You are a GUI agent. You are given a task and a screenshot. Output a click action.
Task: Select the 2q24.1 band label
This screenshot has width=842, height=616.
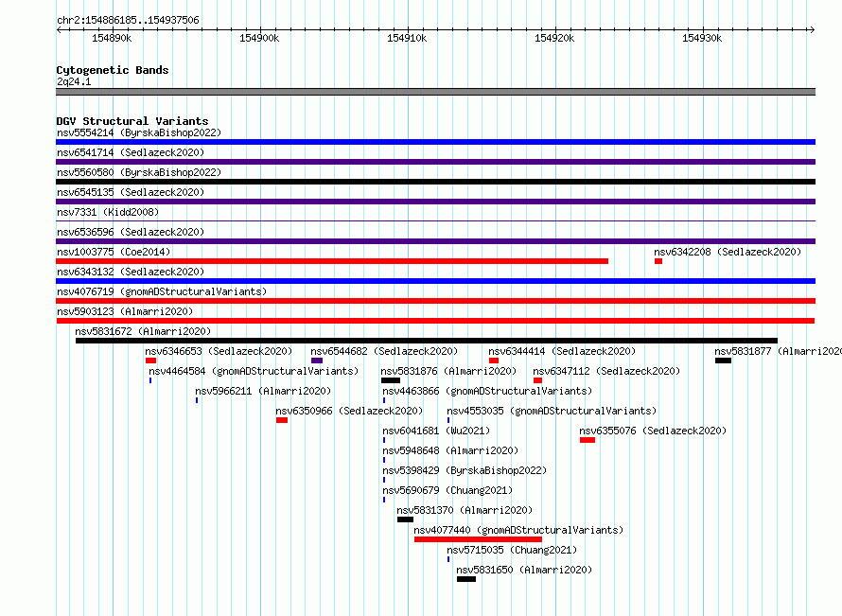coord(74,81)
